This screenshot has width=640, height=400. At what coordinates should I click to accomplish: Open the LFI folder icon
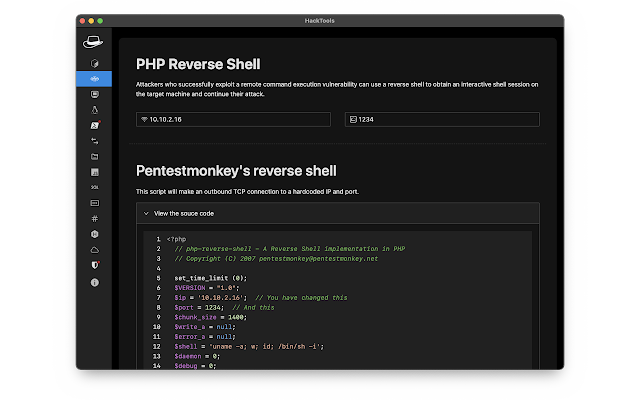(x=94, y=157)
